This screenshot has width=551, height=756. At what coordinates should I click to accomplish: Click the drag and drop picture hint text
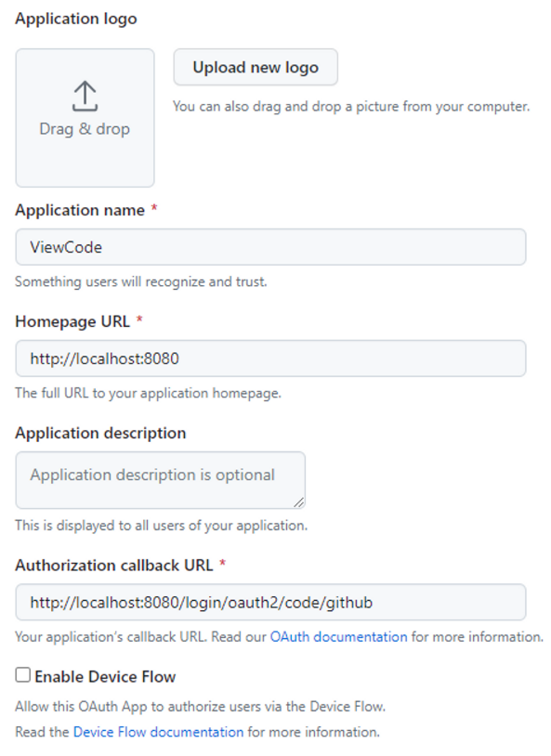tap(351, 107)
